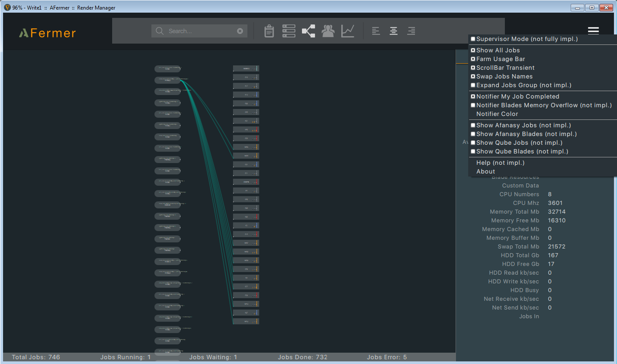This screenshot has height=364, width=617.
Task: Enable Supervisor Mode checkbox
Action: coord(473,39)
